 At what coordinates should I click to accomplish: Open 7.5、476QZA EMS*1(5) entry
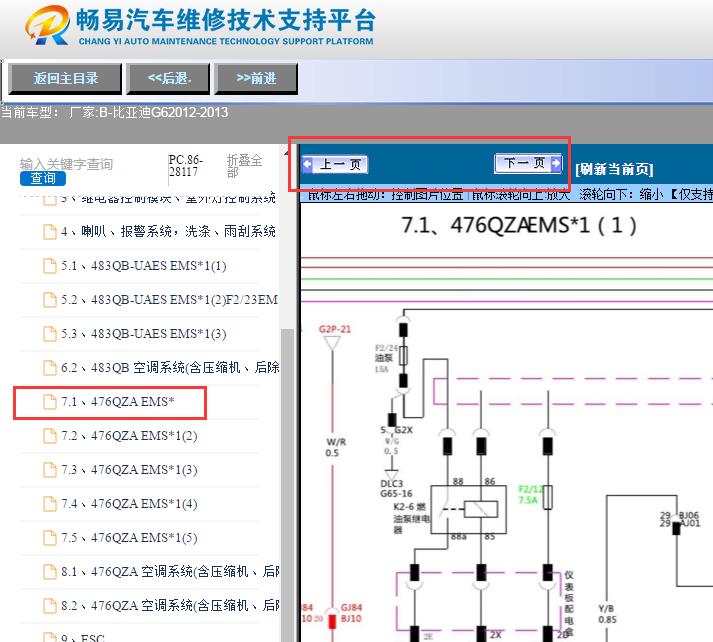tap(129, 538)
